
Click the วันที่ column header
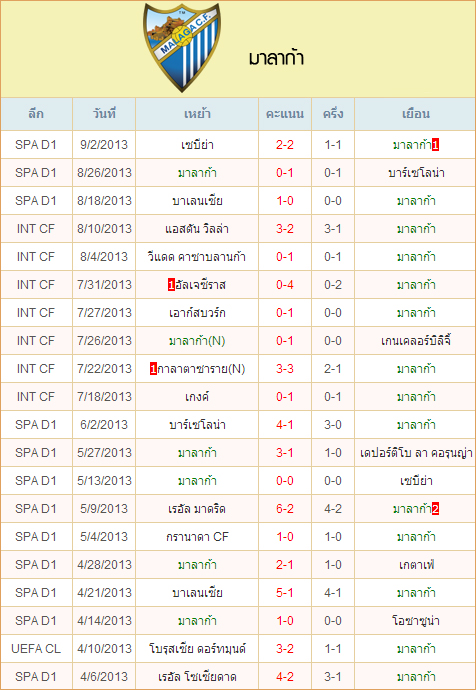[104, 114]
